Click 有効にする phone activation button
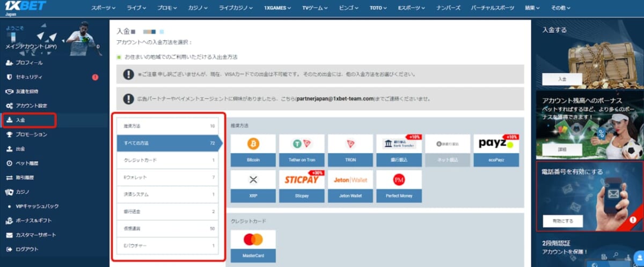 (562, 221)
